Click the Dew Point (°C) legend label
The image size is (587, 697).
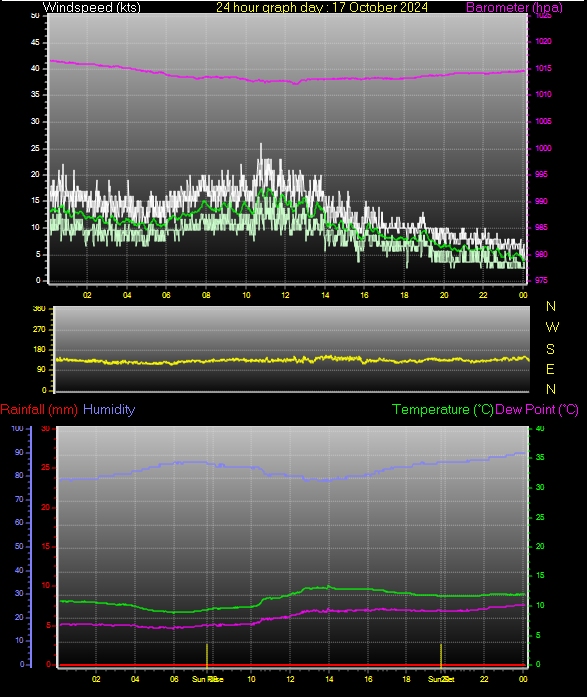coord(537,409)
